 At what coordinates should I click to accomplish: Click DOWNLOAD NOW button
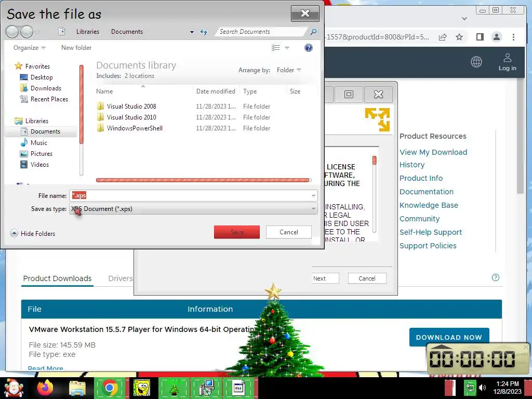click(449, 337)
